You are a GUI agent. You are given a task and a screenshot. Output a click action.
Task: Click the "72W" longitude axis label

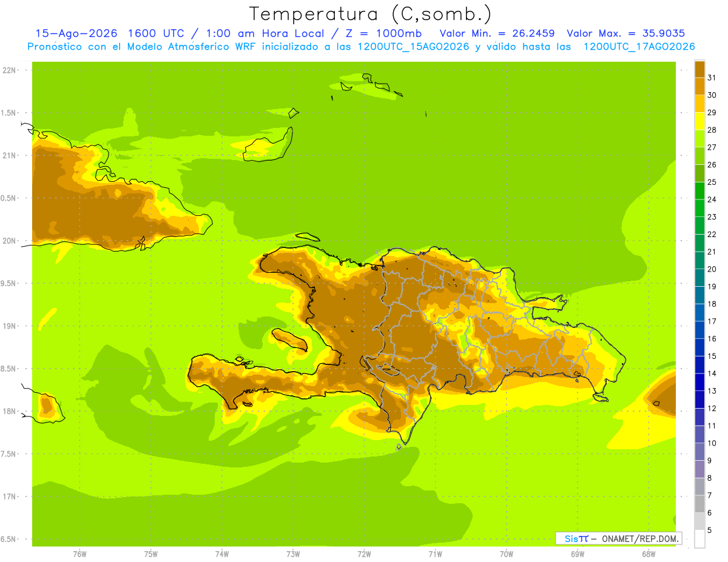pyautogui.click(x=364, y=554)
